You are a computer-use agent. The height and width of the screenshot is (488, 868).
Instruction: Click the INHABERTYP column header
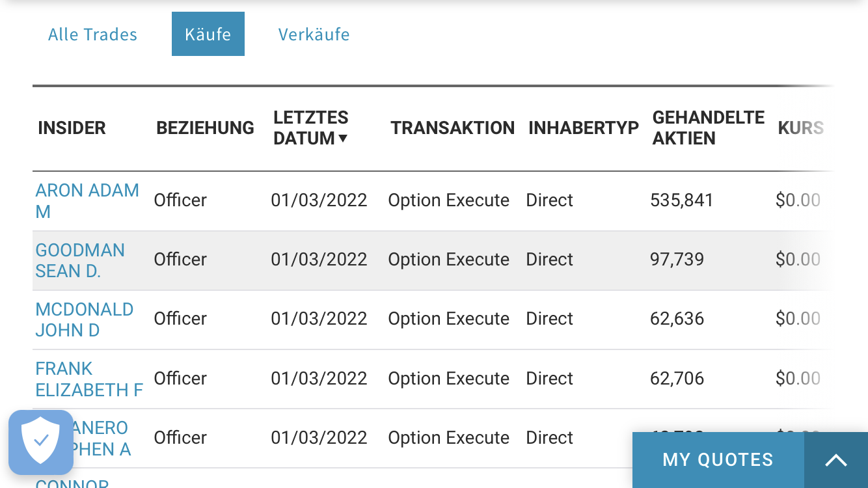click(x=583, y=128)
